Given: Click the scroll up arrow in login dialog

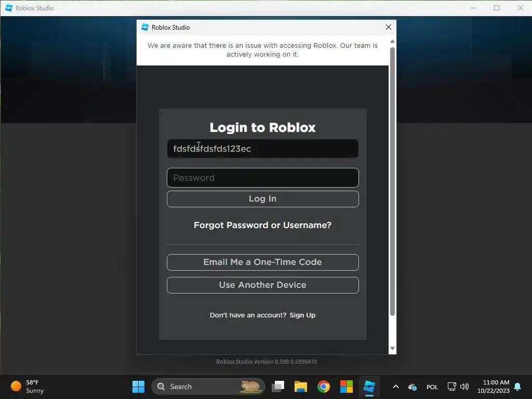Looking at the screenshot, I should pyautogui.click(x=393, y=42).
